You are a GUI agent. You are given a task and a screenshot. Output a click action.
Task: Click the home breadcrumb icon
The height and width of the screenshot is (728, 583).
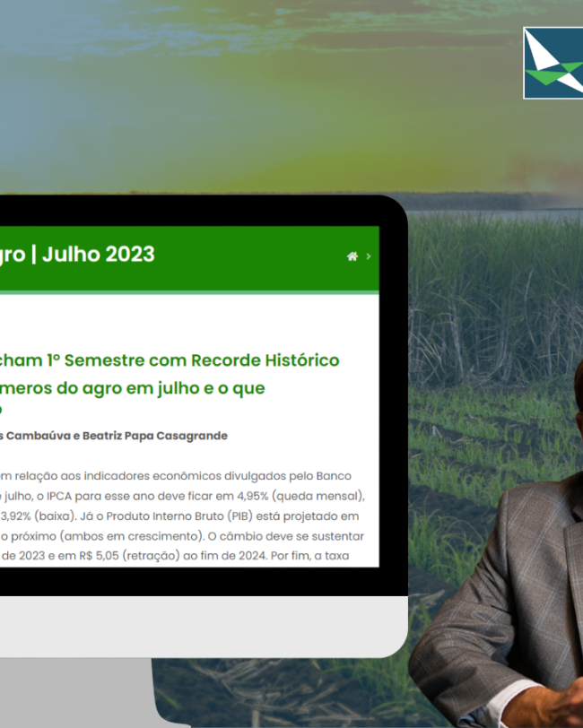[352, 256]
